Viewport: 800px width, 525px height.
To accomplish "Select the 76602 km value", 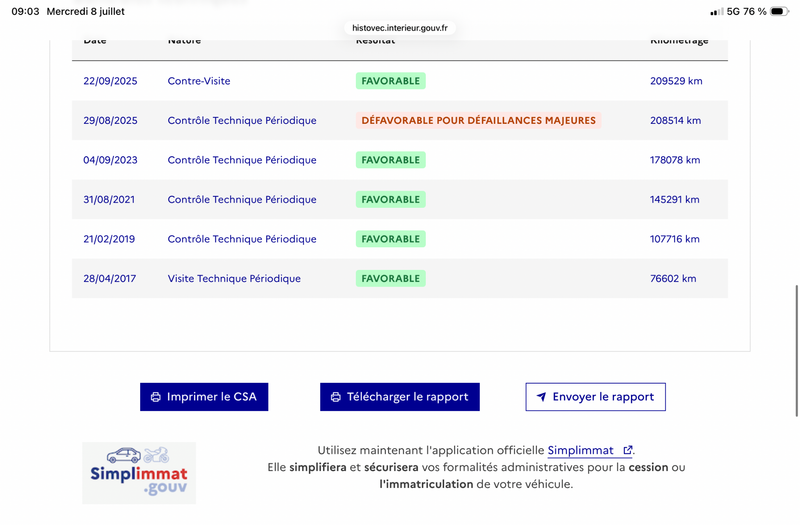I will tap(673, 279).
